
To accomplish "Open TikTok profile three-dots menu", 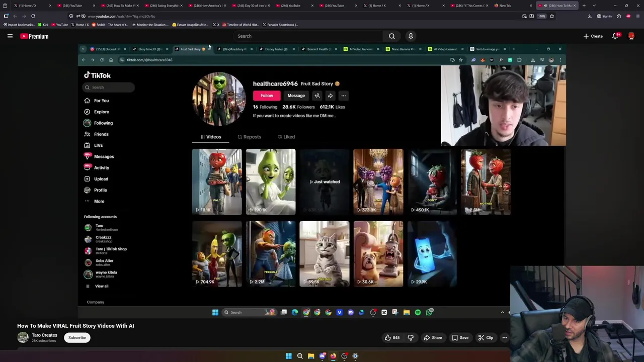I will point(343,96).
